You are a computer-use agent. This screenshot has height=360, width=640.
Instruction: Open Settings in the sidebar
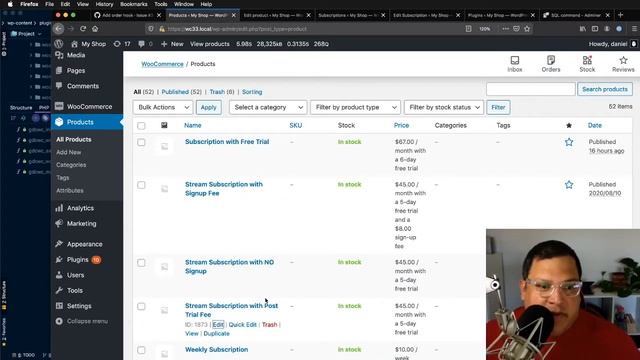[79, 306]
